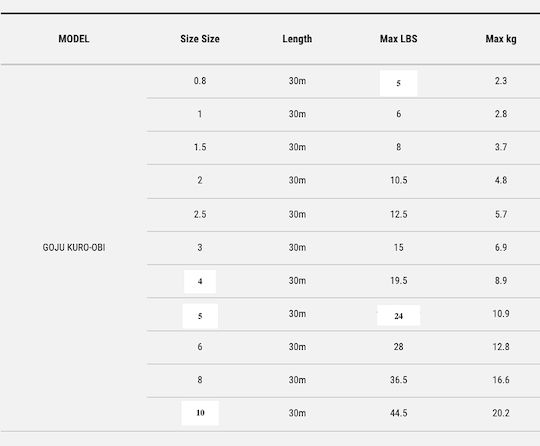
Task: Click the 20.2 Max kg value
Action: tap(501, 413)
